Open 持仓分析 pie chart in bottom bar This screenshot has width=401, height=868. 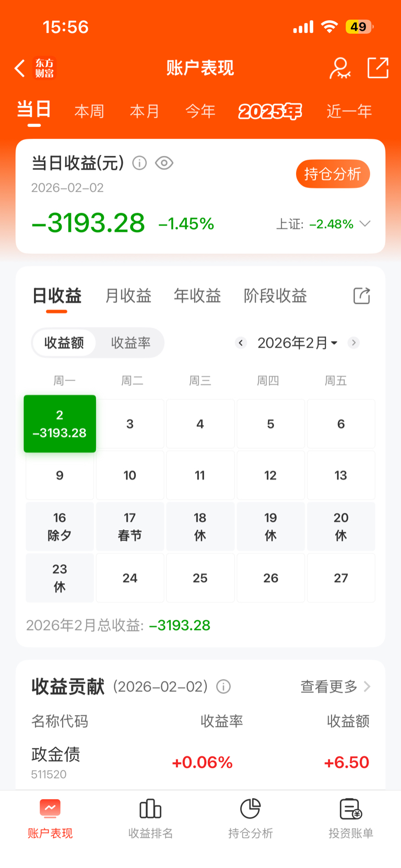pos(251,818)
